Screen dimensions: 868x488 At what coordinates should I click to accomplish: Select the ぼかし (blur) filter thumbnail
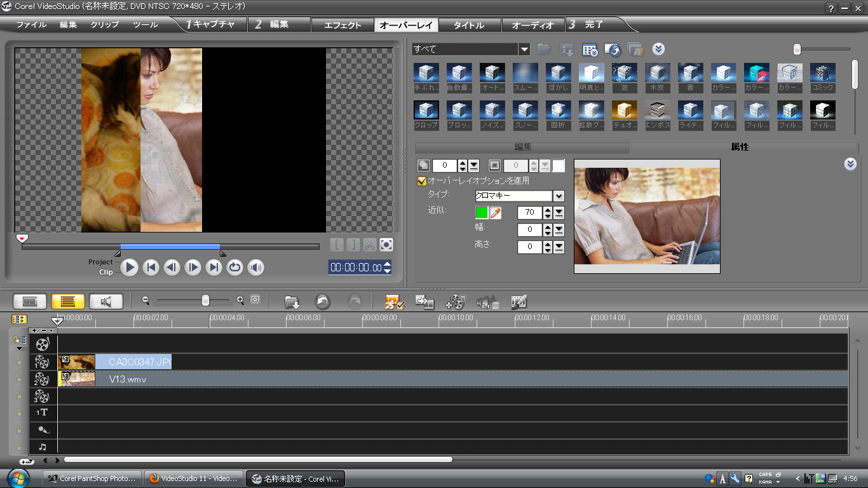tap(559, 72)
